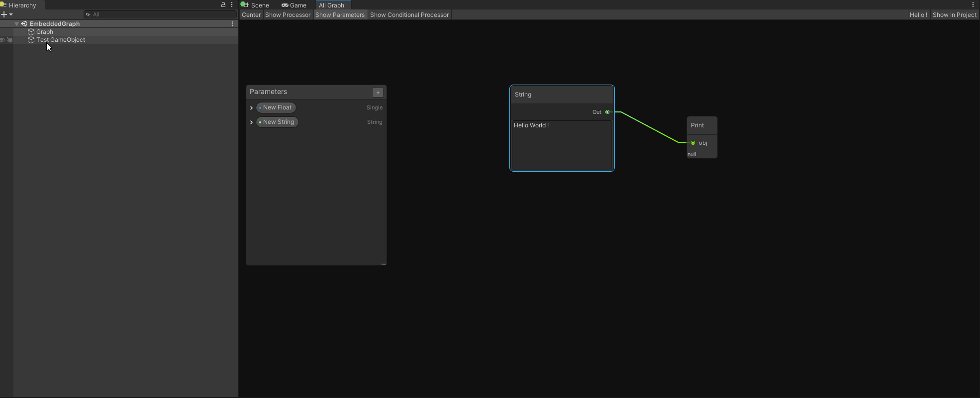The height and width of the screenshot is (398, 980).
Task: Click the Hello World ! text field
Action: (x=562, y=144)
